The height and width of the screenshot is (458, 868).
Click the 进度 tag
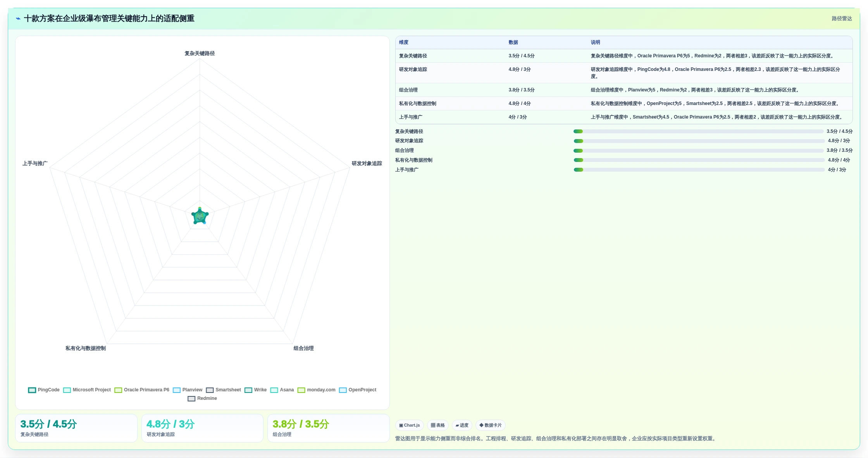tap(462, 425)
